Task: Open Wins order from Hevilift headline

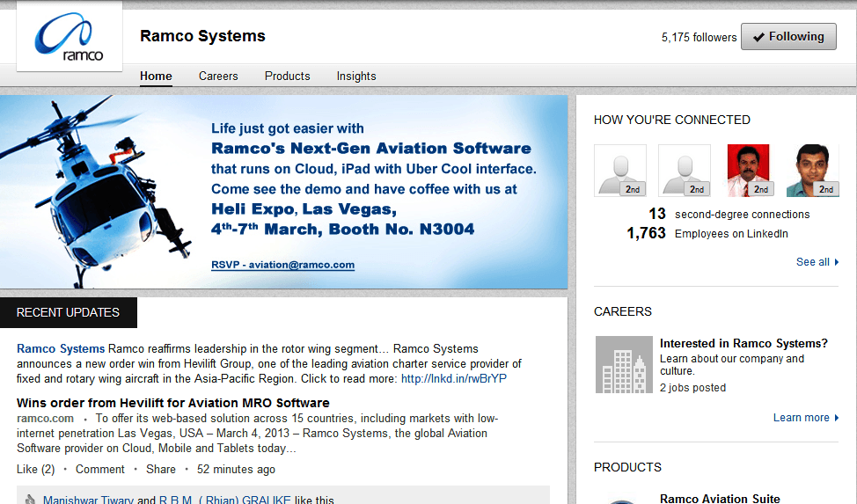Action: pos(172,403)
